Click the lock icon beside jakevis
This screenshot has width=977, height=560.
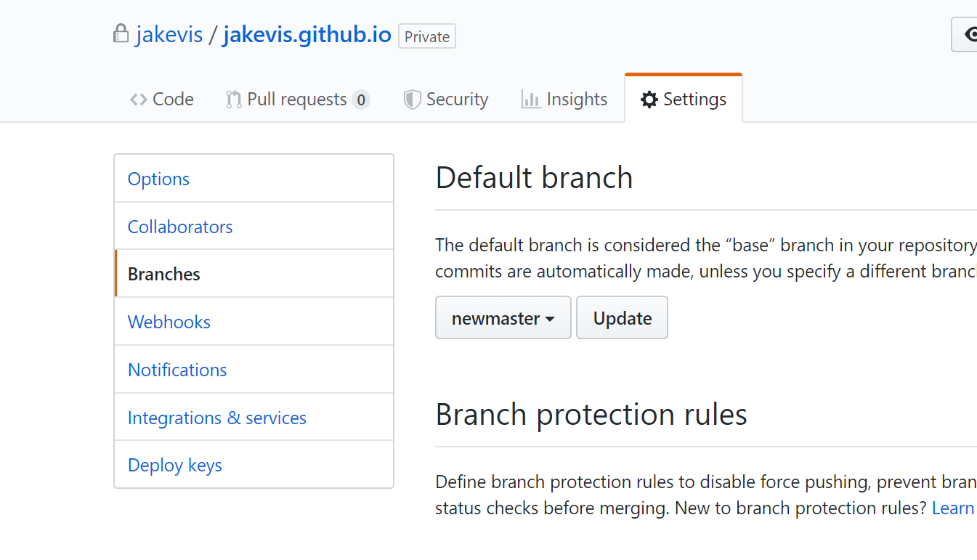point(121,33)
